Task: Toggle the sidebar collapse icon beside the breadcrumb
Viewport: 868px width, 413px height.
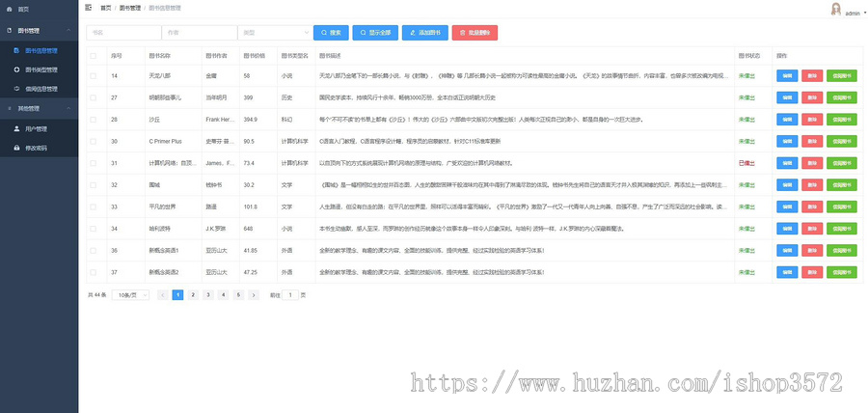Action: click(x=89, y=8)
